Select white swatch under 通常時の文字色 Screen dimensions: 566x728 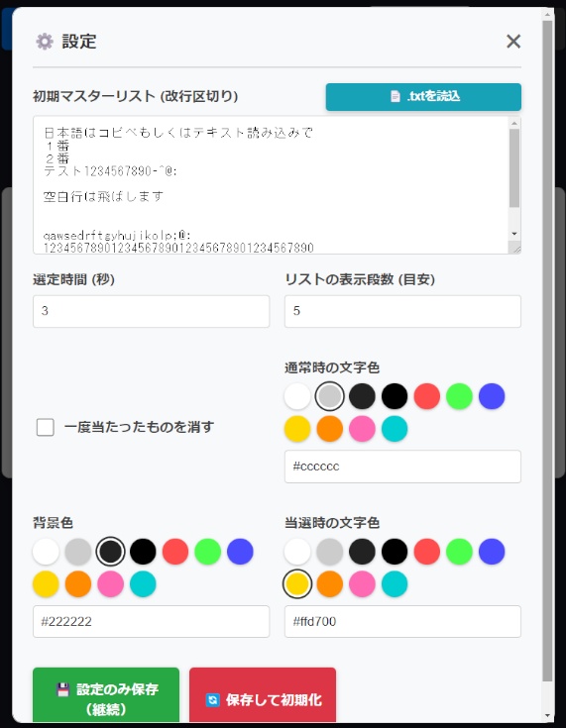297,396
